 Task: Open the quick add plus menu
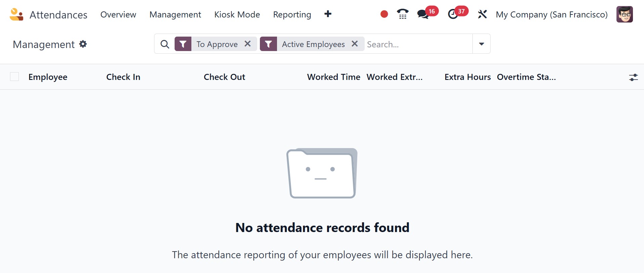coord(328,14)
